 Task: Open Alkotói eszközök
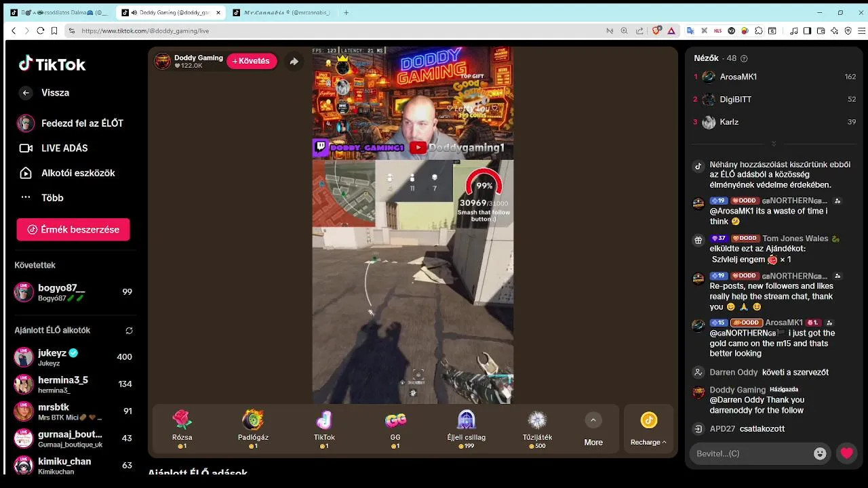coord(67,173)
